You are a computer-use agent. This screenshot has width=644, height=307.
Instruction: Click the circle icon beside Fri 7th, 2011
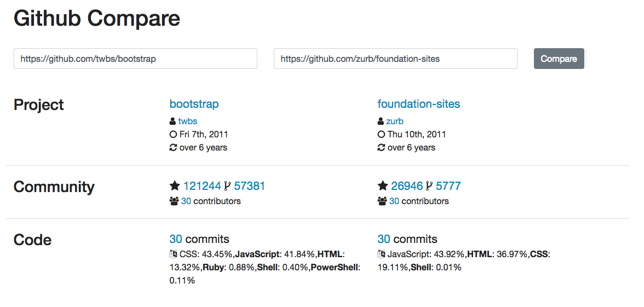pos(173,134)
